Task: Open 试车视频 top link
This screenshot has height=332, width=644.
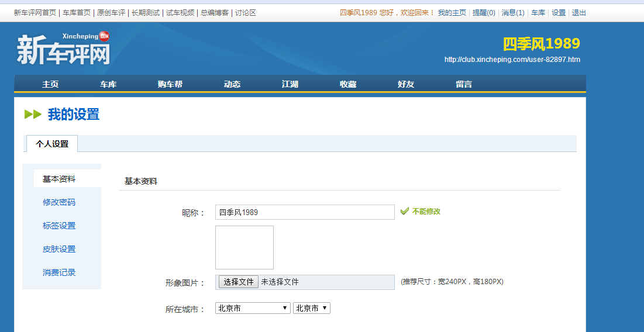Action: click(x=180, y=13)
